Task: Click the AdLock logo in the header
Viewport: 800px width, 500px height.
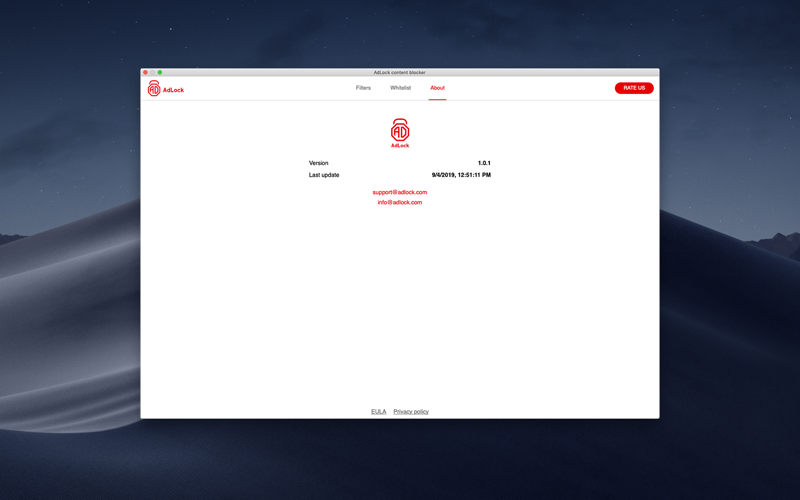Action: click(x=165, y=89)
